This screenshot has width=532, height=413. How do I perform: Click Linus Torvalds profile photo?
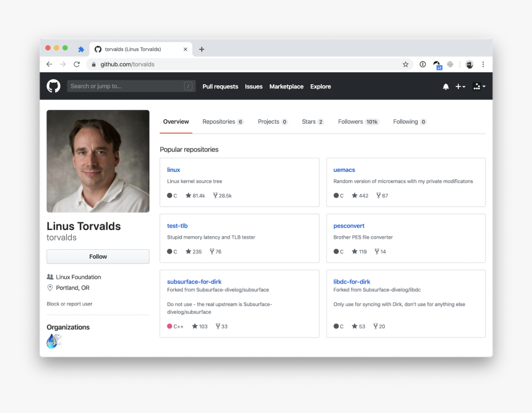click(x=98, y=161)
